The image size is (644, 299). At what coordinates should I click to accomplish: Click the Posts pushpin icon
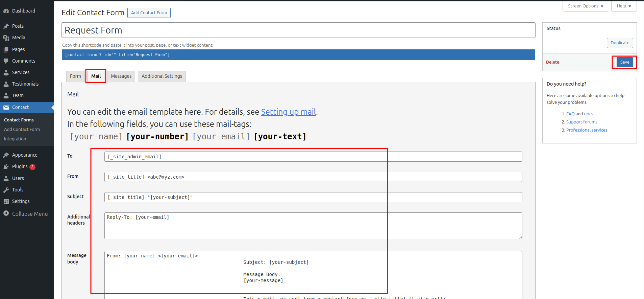(x=6, y=26)
